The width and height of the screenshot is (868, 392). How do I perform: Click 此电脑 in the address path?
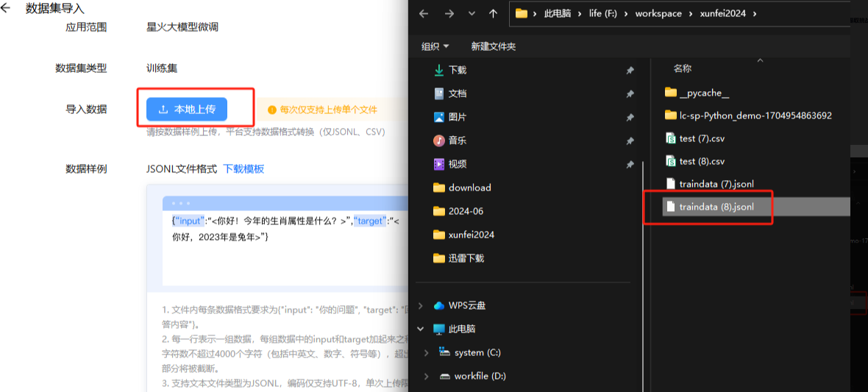[558, 14]
